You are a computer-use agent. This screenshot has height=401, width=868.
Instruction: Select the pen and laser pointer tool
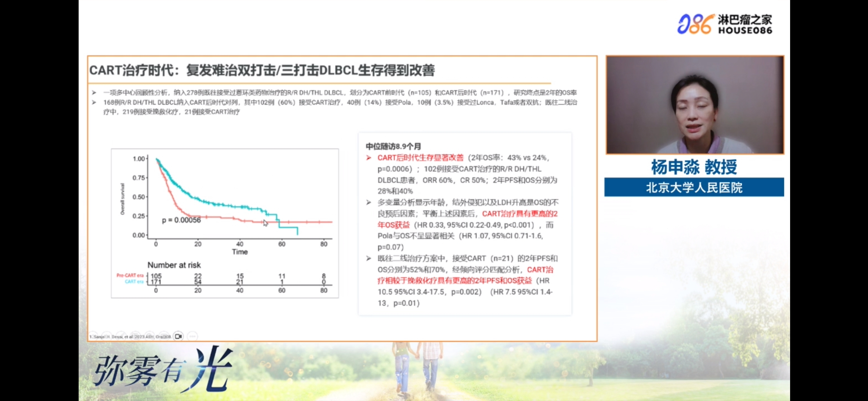[x=121, y=336]
